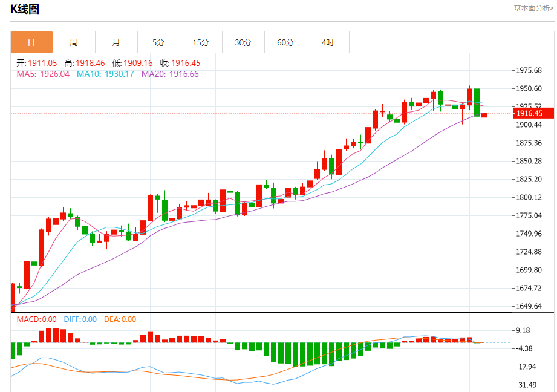Screen dimensions: 557x392
Task: Click the open price value 1911.05
Action: click(42, 64)
